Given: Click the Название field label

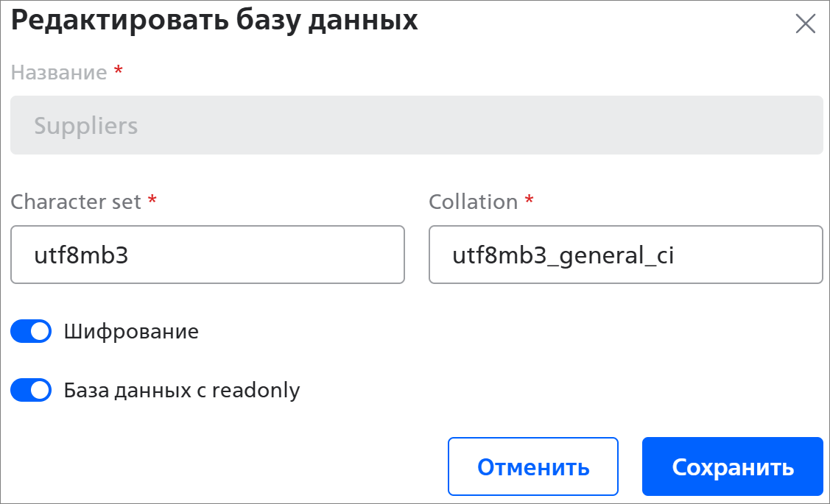Looking at the screenshot, I should pos(59,72).
